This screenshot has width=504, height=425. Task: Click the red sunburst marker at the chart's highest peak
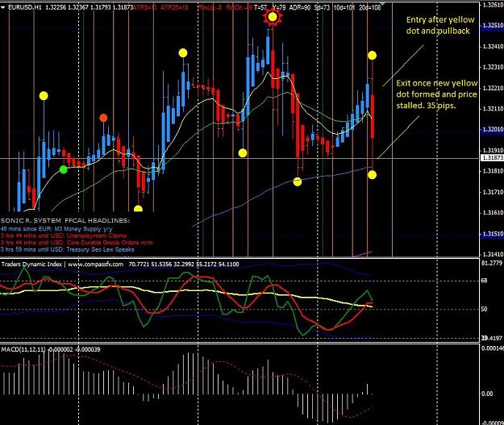(273, 17)
